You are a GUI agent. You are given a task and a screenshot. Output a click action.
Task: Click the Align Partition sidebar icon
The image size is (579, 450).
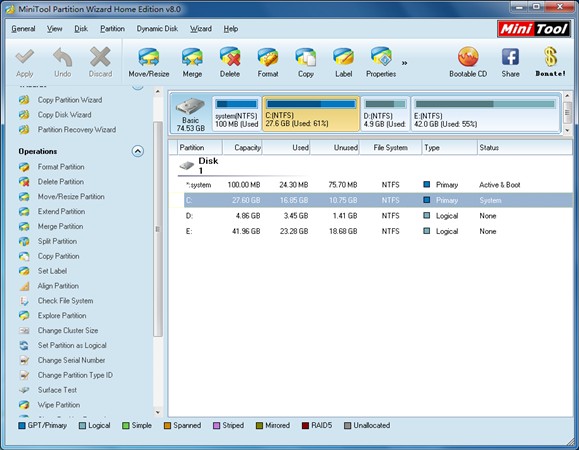point(24,286)
